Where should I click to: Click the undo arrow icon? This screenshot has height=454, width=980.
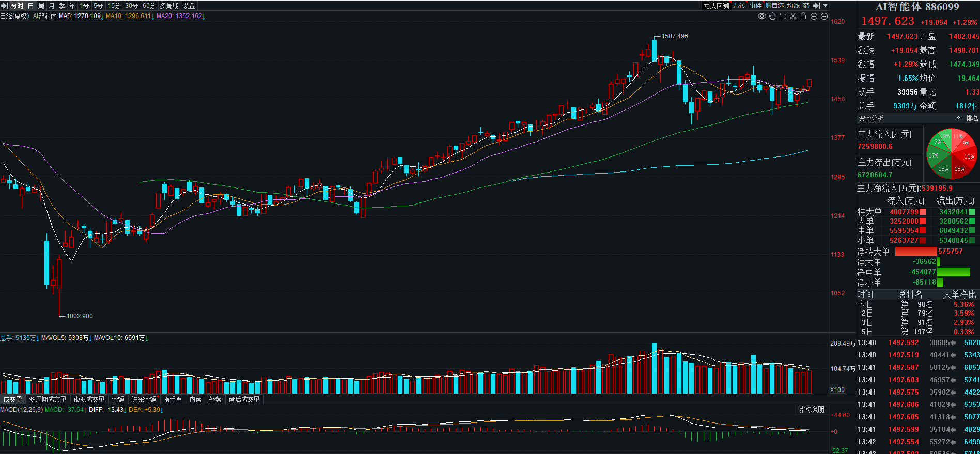pos(783,17)
